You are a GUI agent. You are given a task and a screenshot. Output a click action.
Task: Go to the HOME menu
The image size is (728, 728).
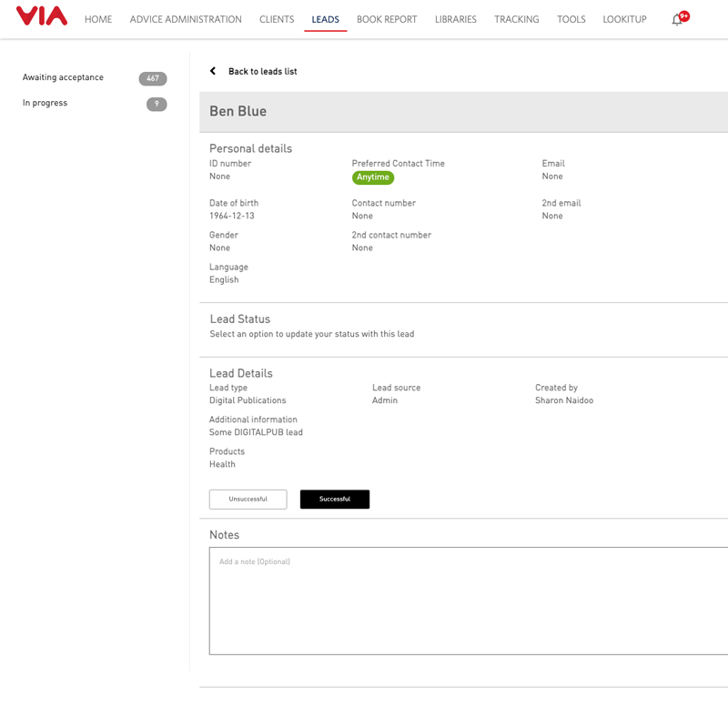click(98, 19)
